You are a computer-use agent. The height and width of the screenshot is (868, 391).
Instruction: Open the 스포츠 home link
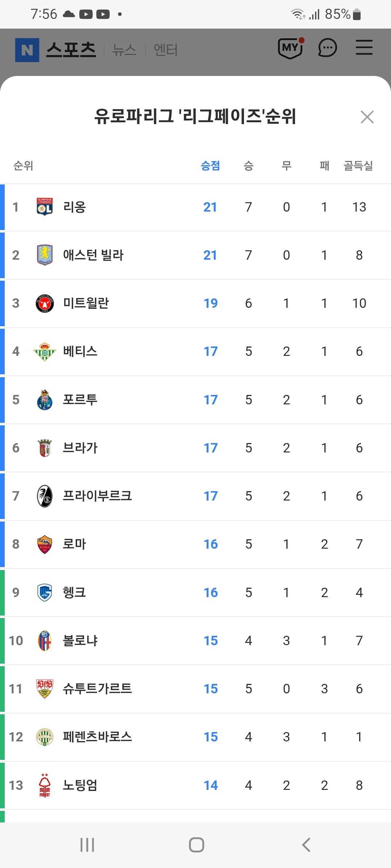71,50
